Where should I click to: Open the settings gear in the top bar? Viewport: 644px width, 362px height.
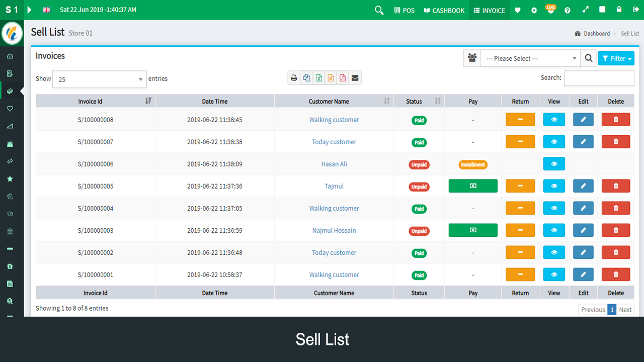534,10
